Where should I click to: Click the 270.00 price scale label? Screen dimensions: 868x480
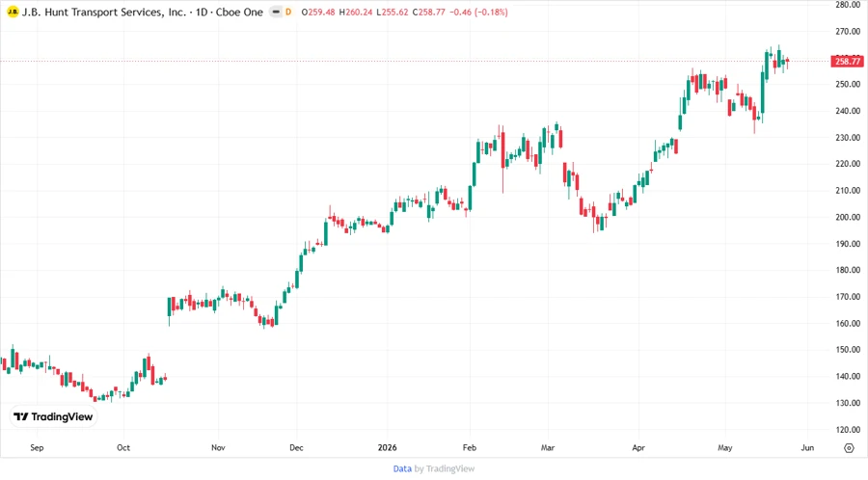848,32
